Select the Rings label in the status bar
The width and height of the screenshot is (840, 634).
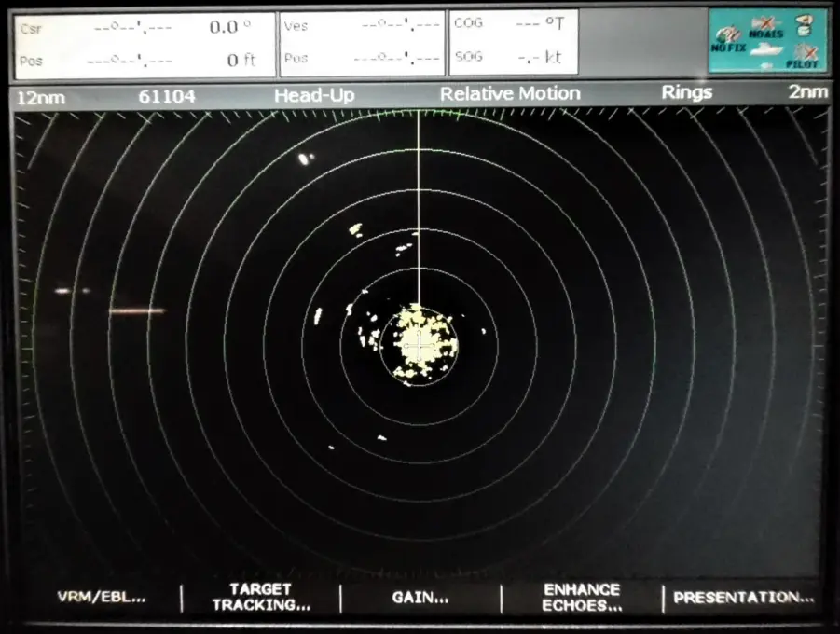687,92
